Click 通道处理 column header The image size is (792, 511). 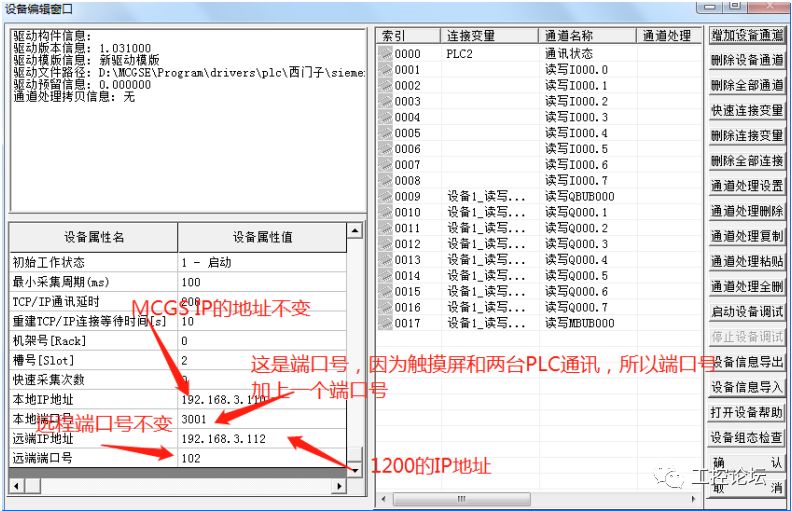click(669, 36)
